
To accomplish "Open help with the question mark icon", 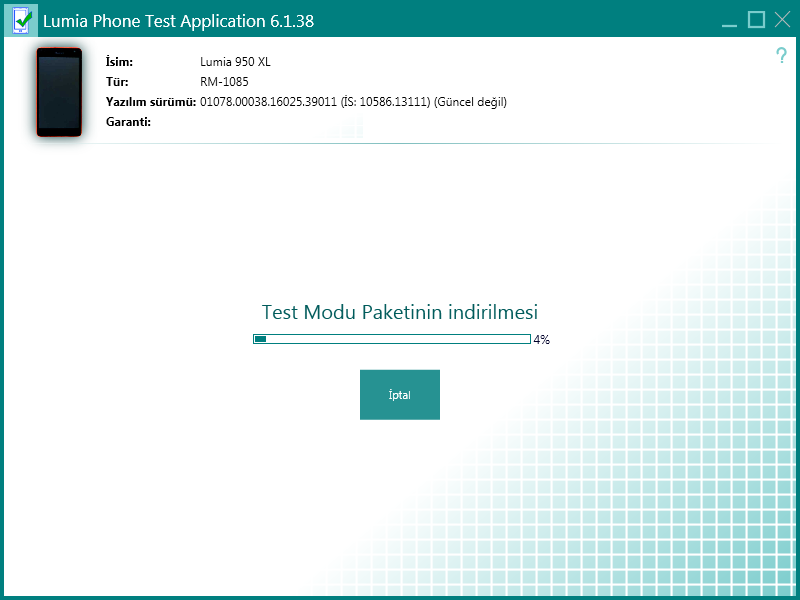I will [x=781, y=57].
